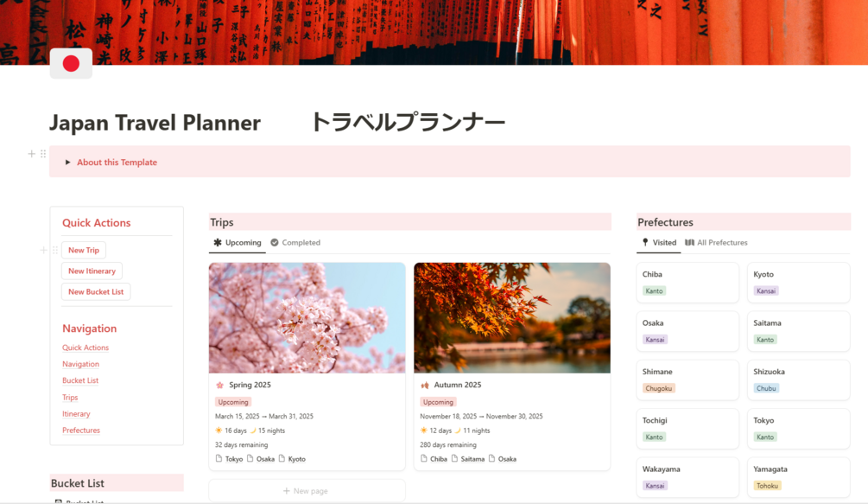Click the Prefectures section heading
This screenshot has width=868, height=504.
665,222
